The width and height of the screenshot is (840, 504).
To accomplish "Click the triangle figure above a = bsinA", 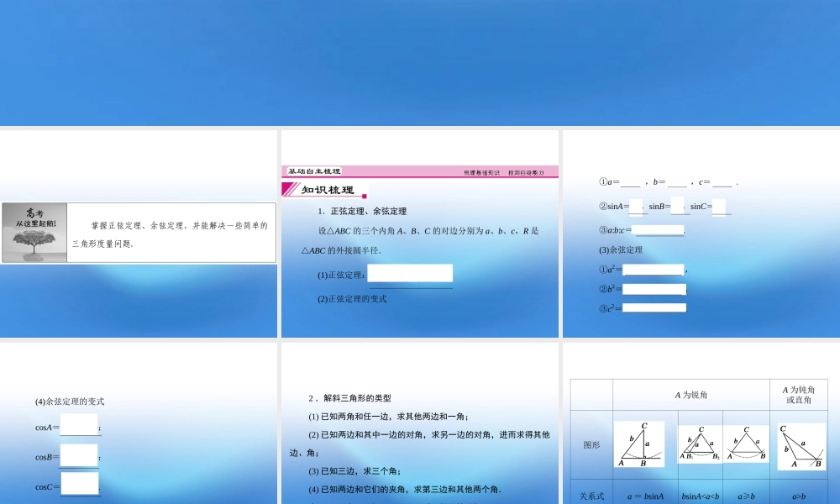I will pos(639,444).
